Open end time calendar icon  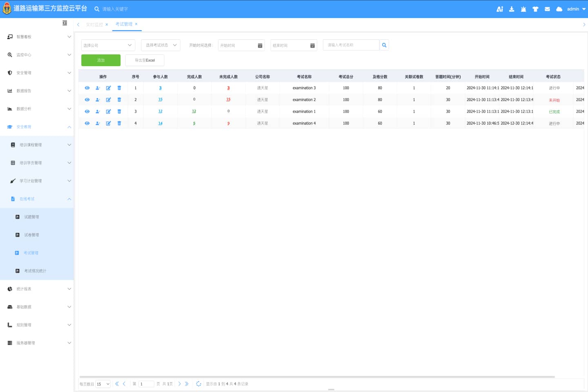click(x=312, y=45)
